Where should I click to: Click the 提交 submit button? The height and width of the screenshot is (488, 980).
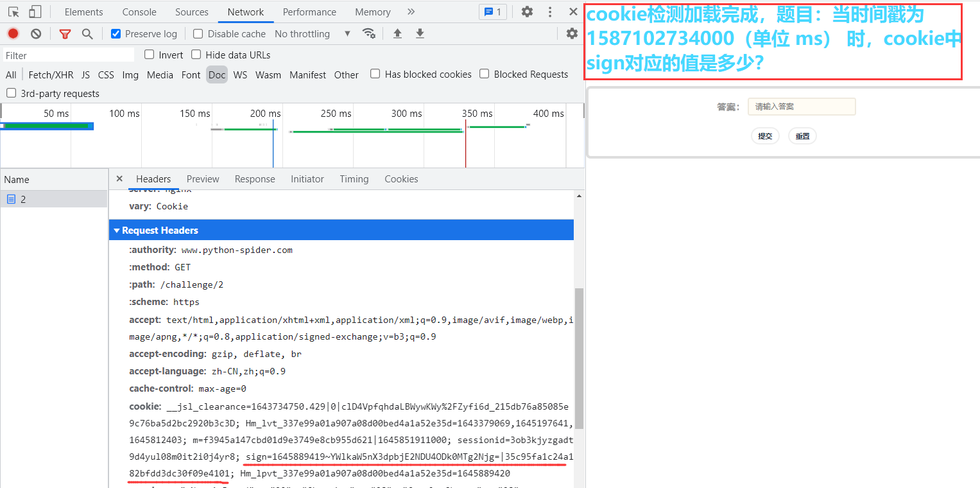point(765,135)
